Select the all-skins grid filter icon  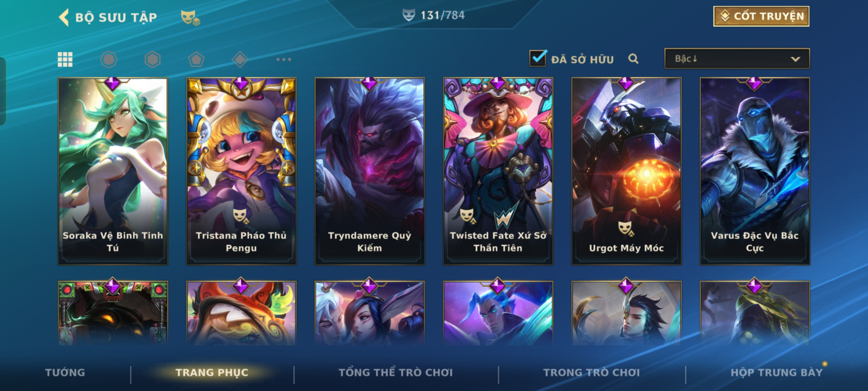[x=65, y=59]
